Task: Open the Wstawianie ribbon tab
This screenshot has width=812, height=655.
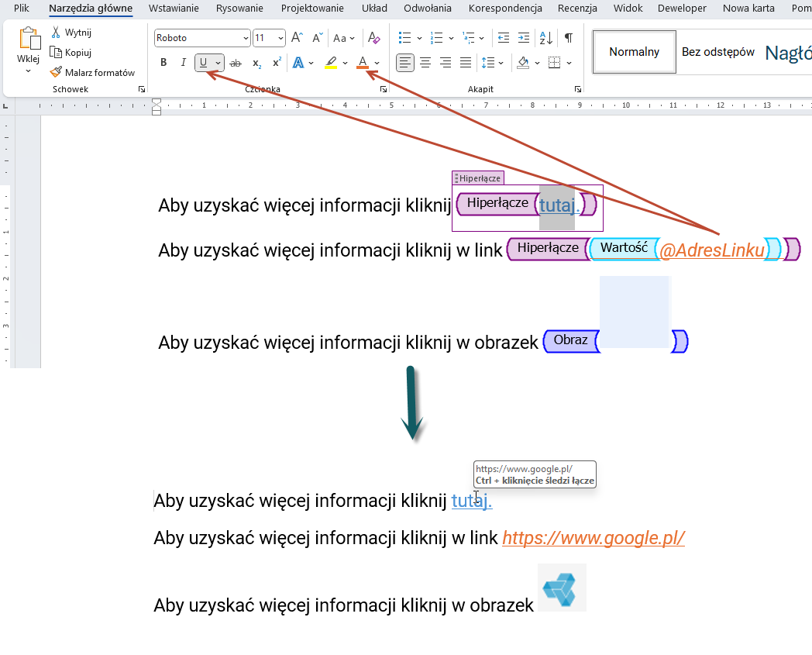Action: (x=174, y=9)
